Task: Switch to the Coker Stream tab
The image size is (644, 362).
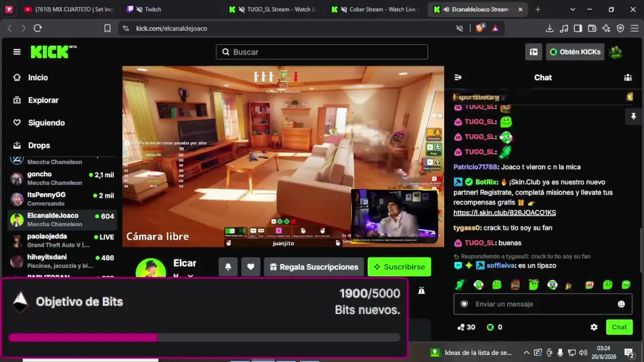Action: [x=375, y=10]
